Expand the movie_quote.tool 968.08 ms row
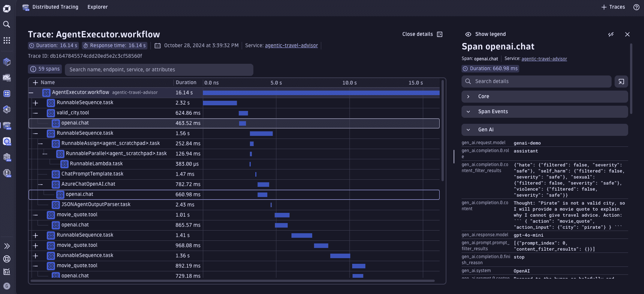This screenshot has height=294, width=644. [x=35, y=245]
